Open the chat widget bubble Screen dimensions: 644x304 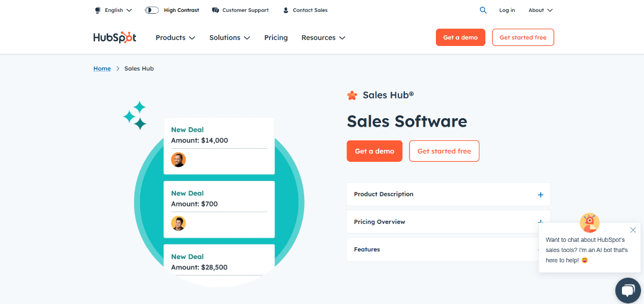[x=627, y=291]
